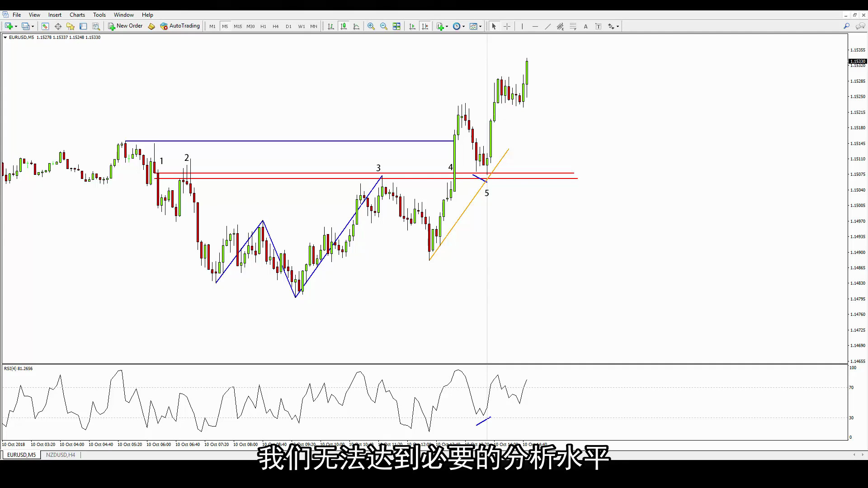Select the Horizontal Line tool
The height and width of the screenshot is (488, 868).
(535, 26)
